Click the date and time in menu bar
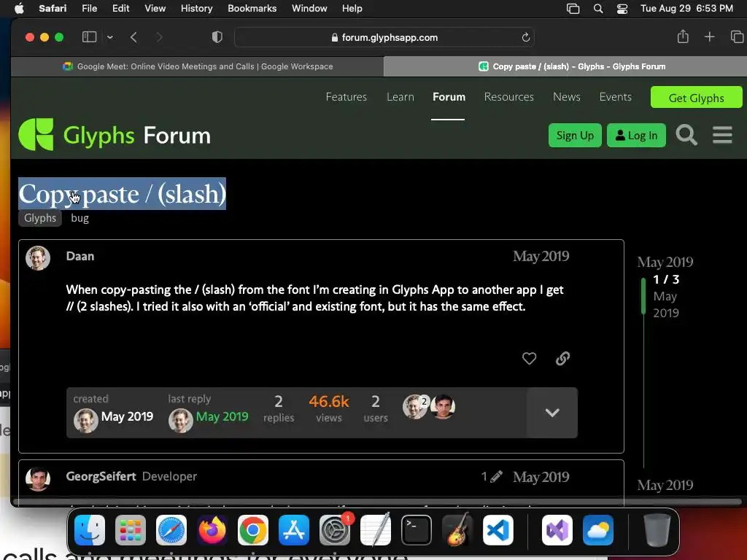The width and height of the screenshot is (747, 560). point(686,8)
